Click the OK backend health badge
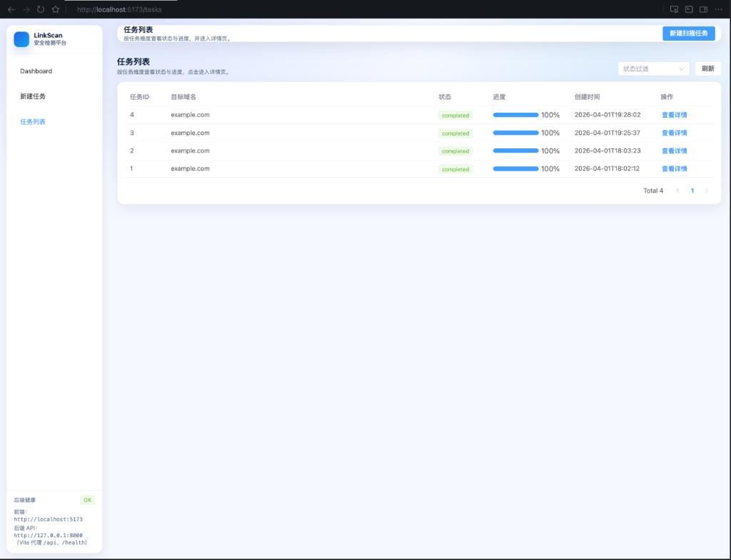731x560 pixels. [x=87, y=500]
